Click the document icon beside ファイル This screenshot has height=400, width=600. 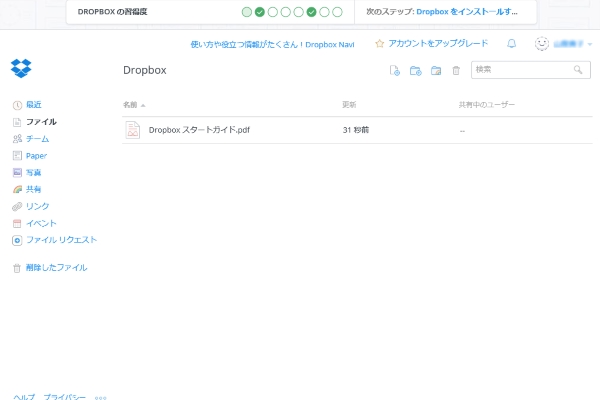pos(17,122)
